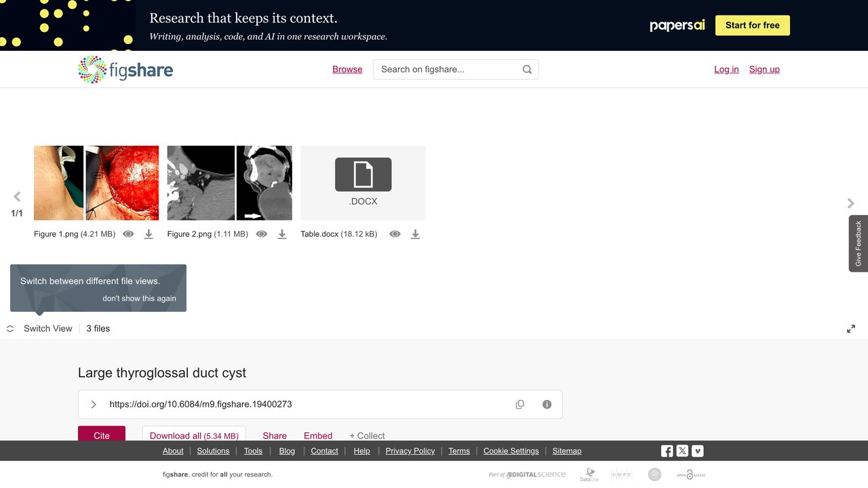Open Blog footer link
868x488 pixels.
tap(287, 451)
